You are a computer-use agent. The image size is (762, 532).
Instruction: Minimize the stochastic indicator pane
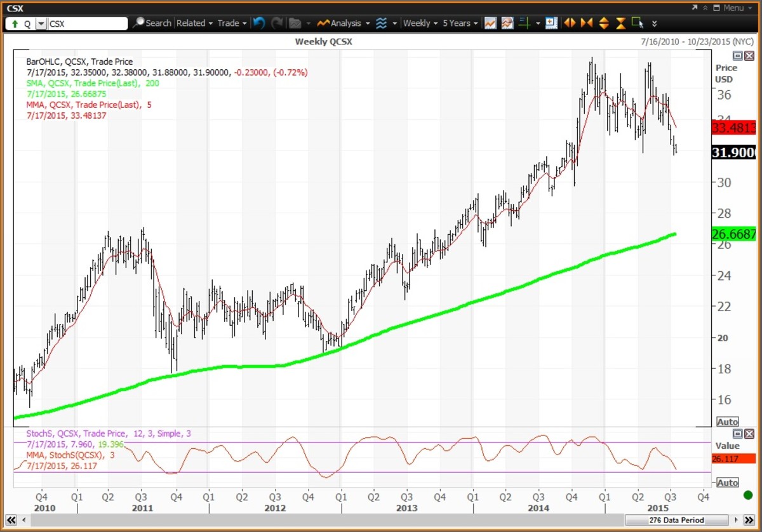click(x=738, y=434)
